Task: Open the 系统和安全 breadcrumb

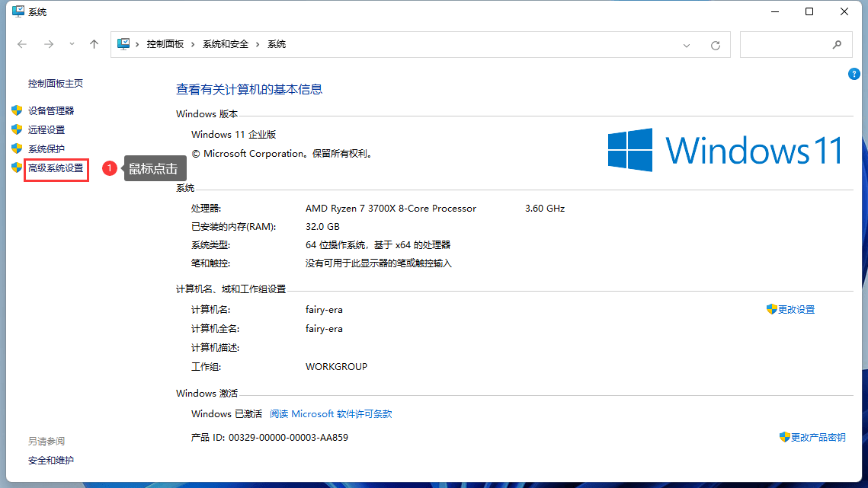Action: 226,44
